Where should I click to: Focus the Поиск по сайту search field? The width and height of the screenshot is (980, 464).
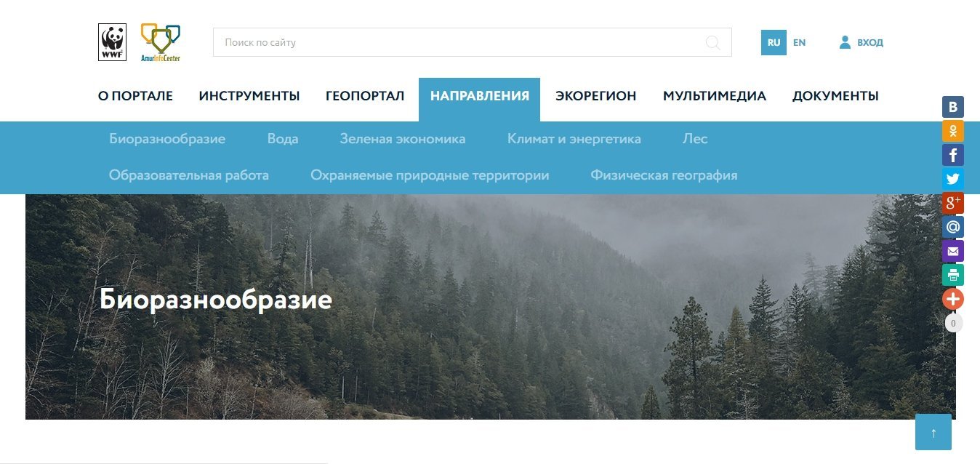[473, 42]
